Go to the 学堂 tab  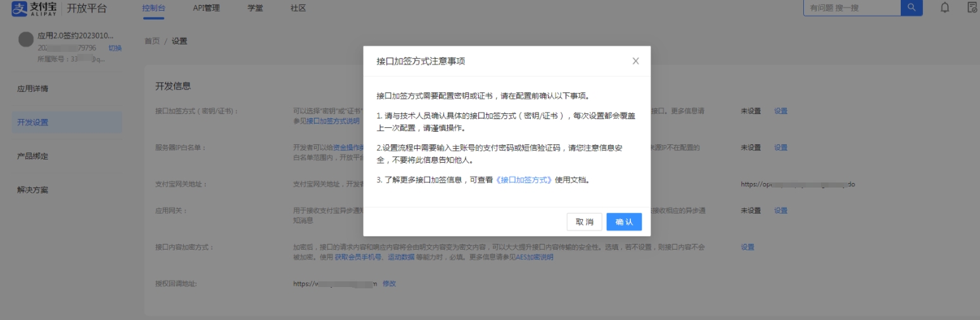click(x=255, y=8)
